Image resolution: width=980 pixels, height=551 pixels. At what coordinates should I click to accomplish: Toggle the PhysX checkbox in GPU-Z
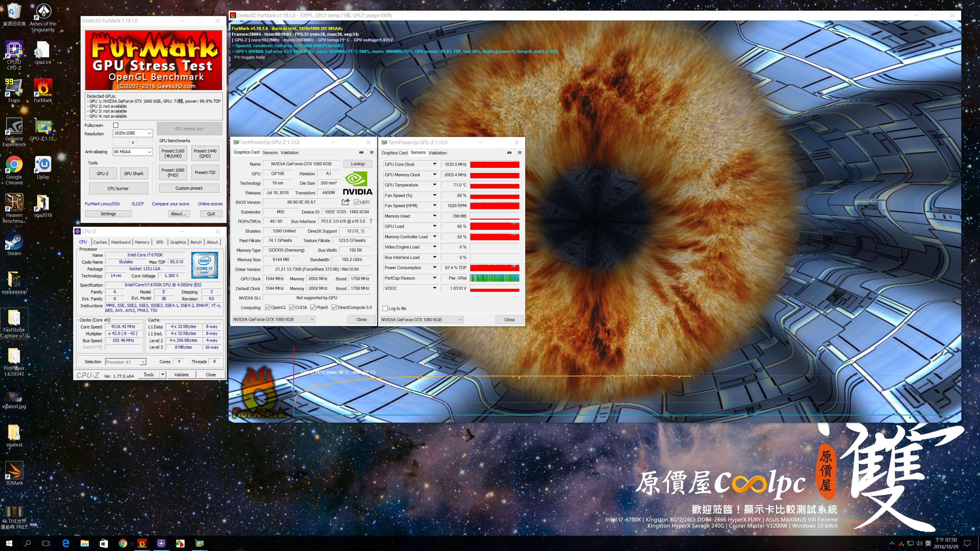[x=313, y=307]
